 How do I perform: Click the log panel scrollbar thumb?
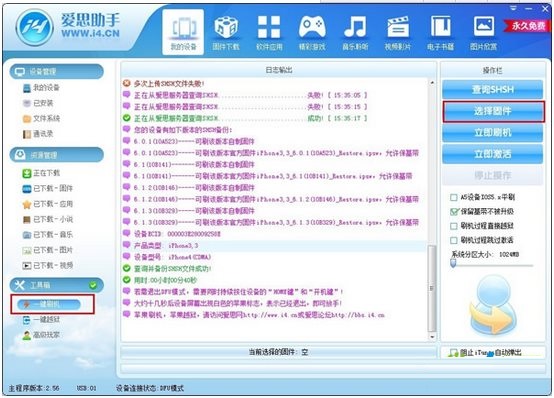point(432,288)
